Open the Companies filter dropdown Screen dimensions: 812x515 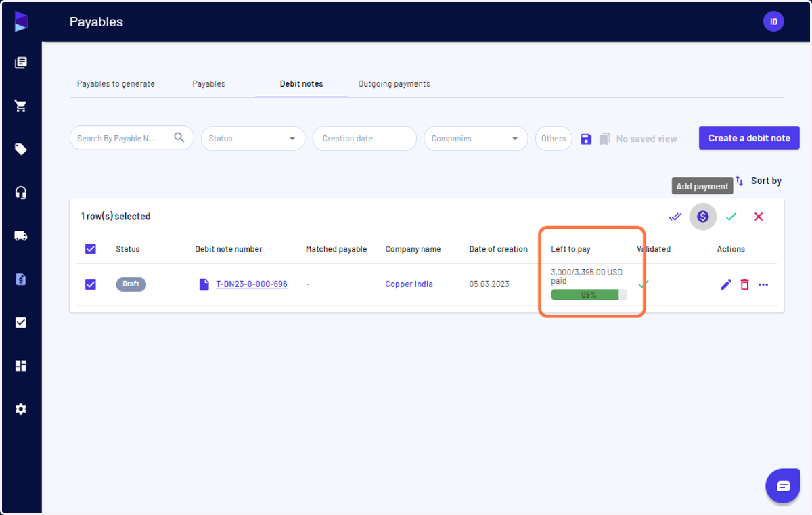[x=476, y=138]
